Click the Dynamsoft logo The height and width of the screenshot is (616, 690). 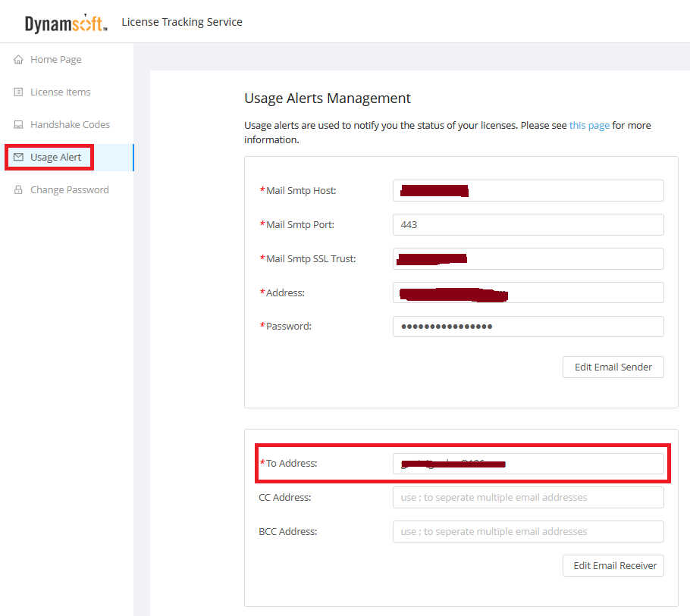coord(66,23)
